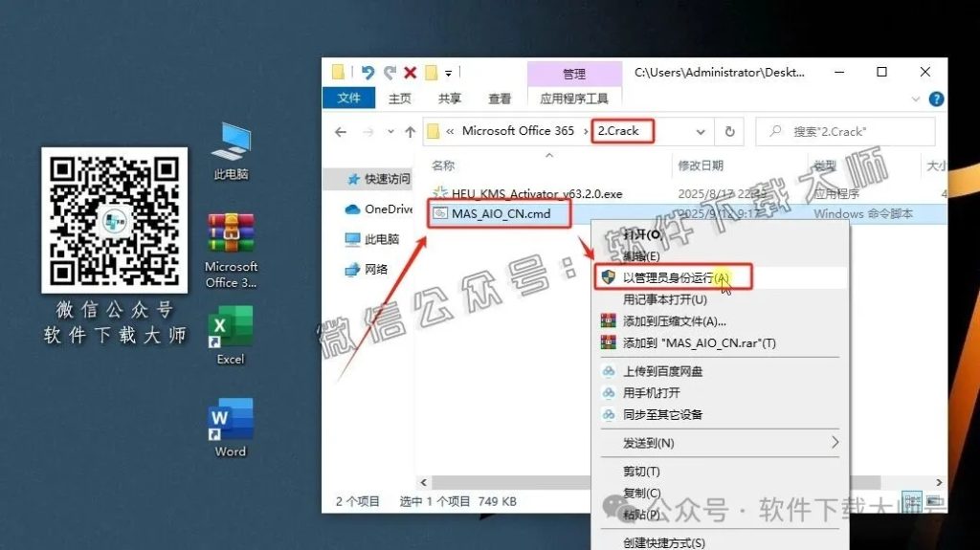
Task: Click the 此电脑 monitor icon in sidebar
Action: click(352, 239)
